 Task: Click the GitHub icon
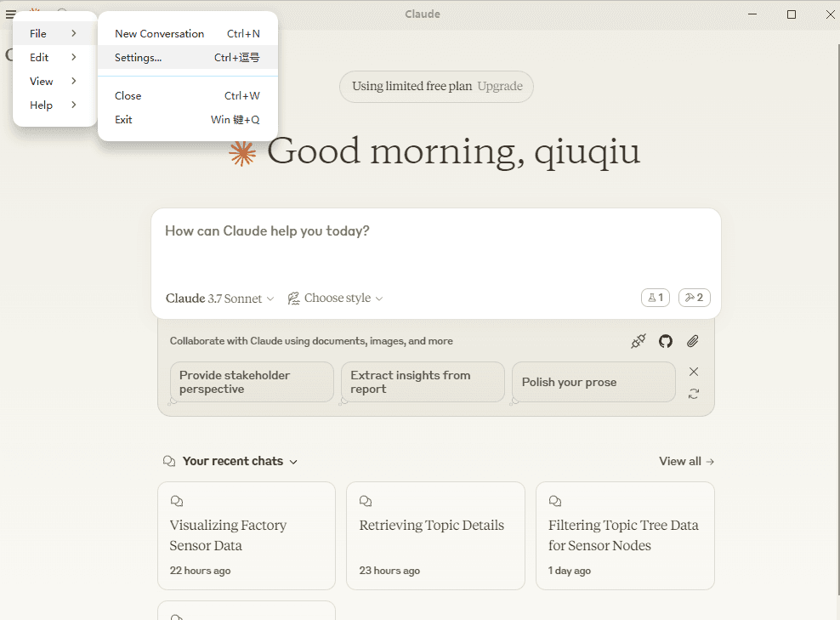click(x=666, y=341)
